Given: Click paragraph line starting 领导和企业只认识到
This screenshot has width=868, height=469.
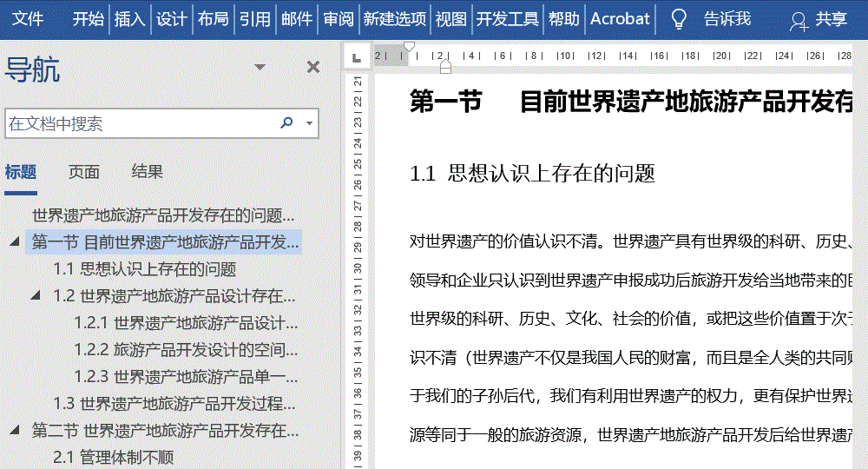Looking at the screenshot, I should [x=630, y=281].
